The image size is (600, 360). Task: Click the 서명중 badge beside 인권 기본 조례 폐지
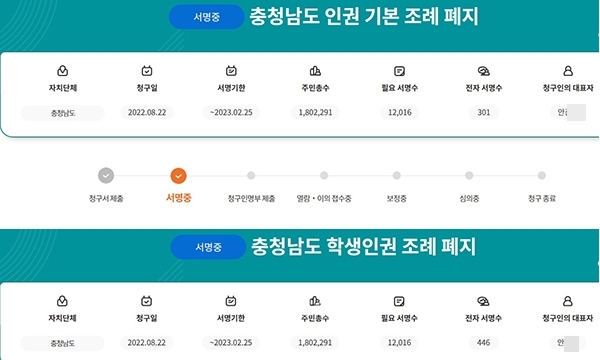pyautogui.click(x=207, y=17)
